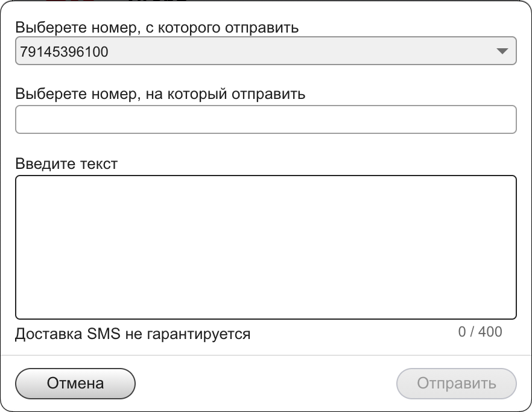Click label Выберете номер, на который отправить
Screen dimensions: 532x412
(160, 94)
